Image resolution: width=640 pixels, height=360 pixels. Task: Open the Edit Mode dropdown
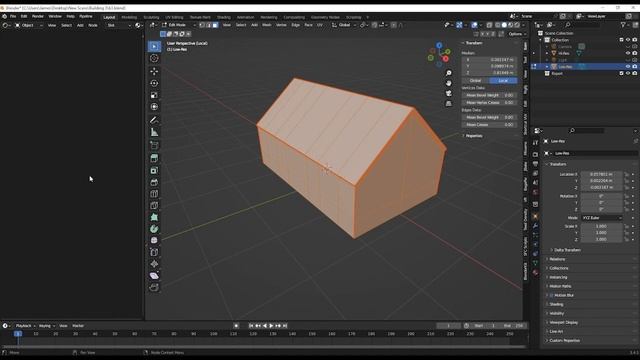coord(178,25)
